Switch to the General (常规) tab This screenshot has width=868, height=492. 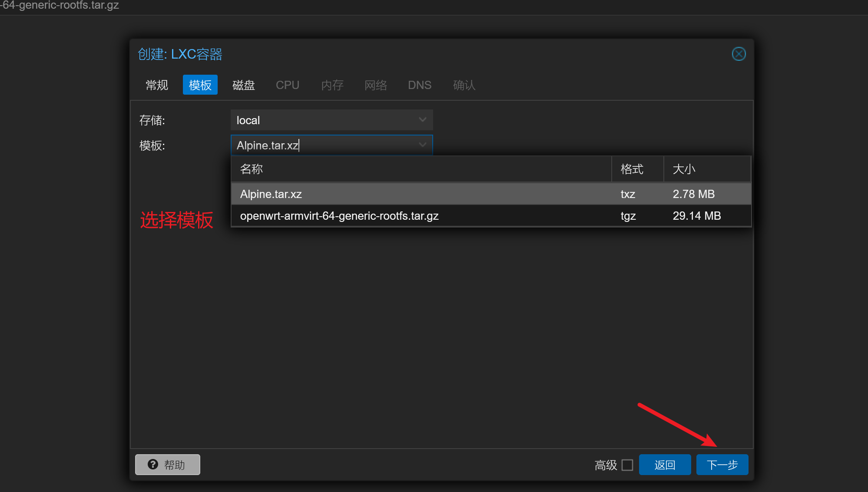(157, 85)
